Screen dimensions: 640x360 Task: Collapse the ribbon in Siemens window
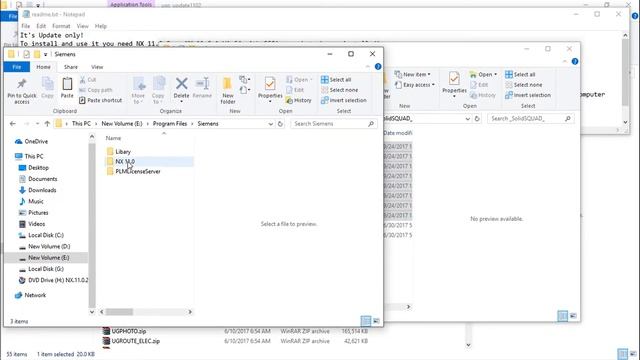[x=367, y=67]
